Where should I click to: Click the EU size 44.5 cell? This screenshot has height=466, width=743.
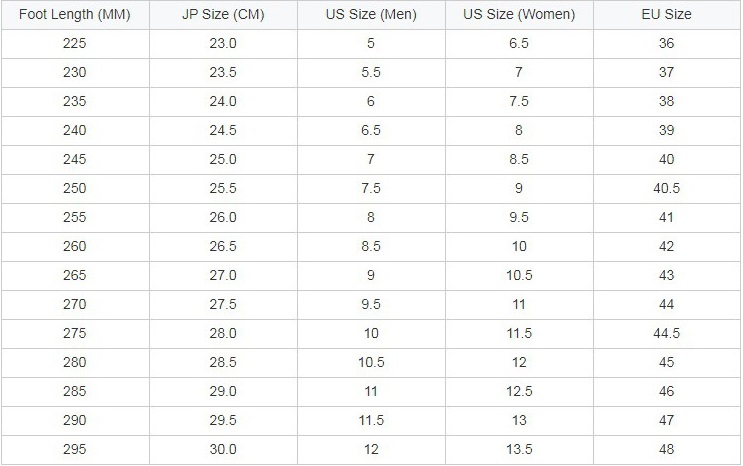pos(667,334)
